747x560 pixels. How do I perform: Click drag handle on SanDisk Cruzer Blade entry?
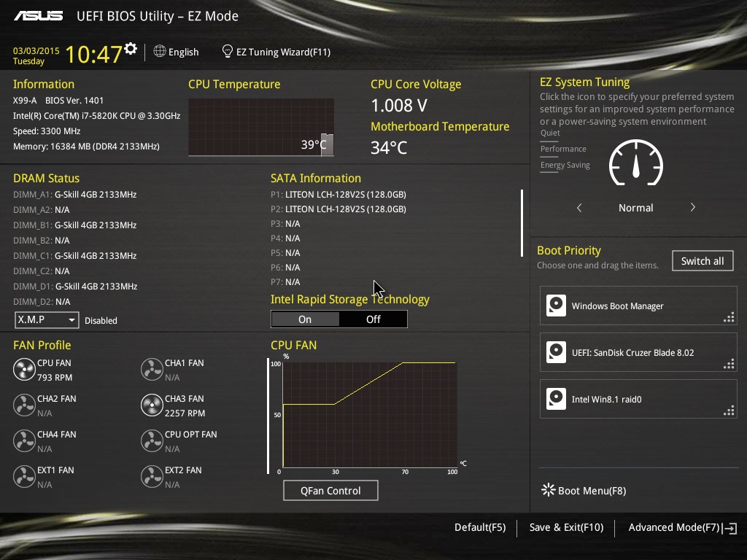pos(729,364)
